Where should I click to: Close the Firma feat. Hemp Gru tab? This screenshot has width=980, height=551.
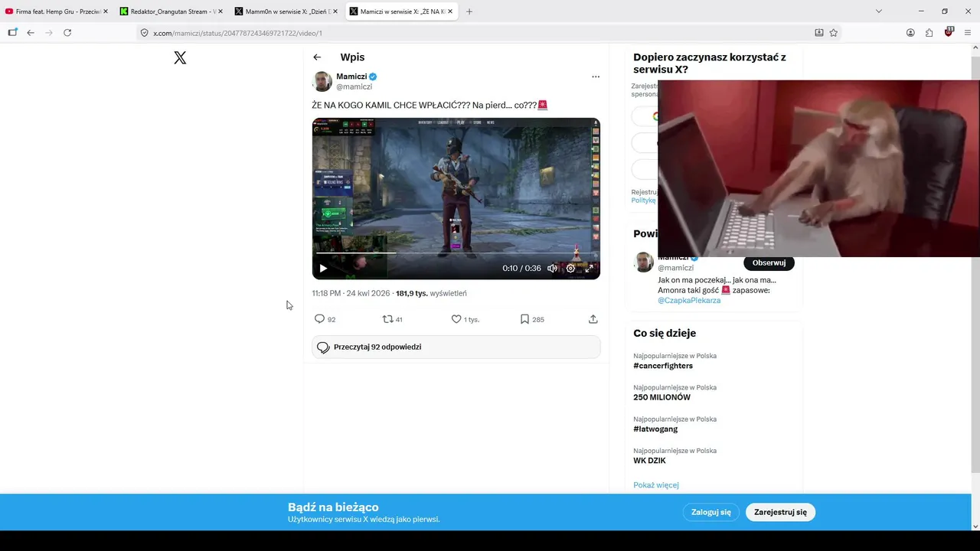105,11
